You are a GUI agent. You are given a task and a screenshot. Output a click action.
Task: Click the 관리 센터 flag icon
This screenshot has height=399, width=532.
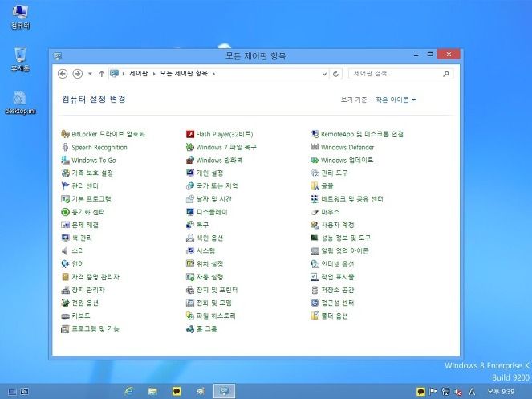[65, 185]
